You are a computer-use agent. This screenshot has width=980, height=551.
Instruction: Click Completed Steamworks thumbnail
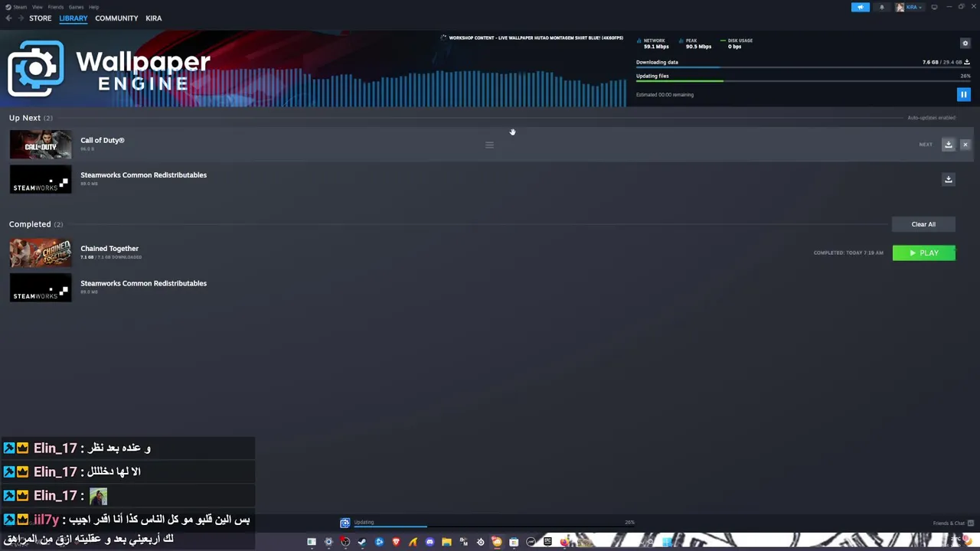tap(41, 288)
